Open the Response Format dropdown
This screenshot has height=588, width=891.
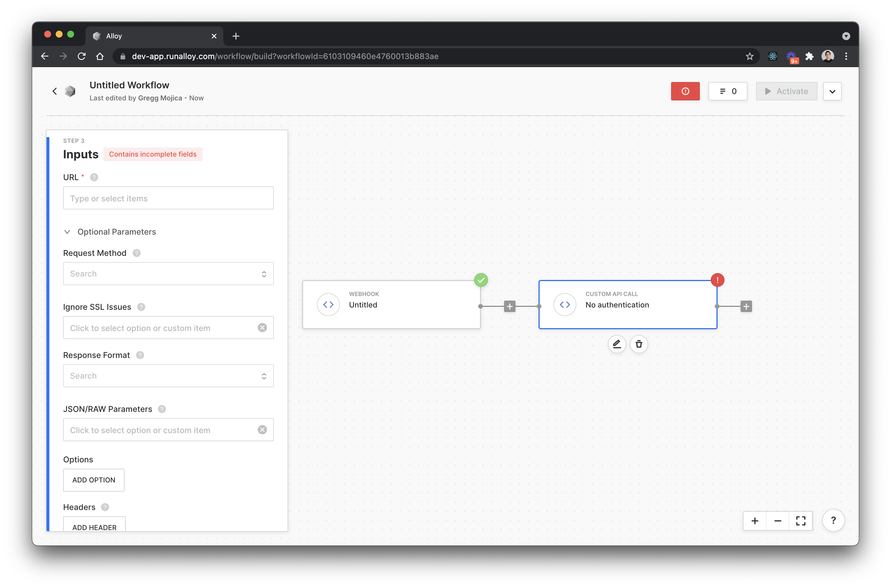pos(168,376)
